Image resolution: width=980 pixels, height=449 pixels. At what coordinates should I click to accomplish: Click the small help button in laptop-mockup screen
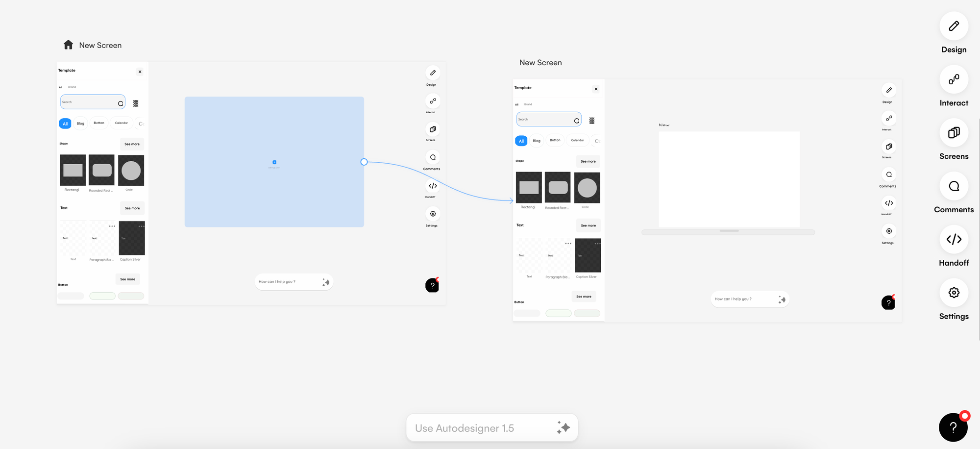click(888, 302)
